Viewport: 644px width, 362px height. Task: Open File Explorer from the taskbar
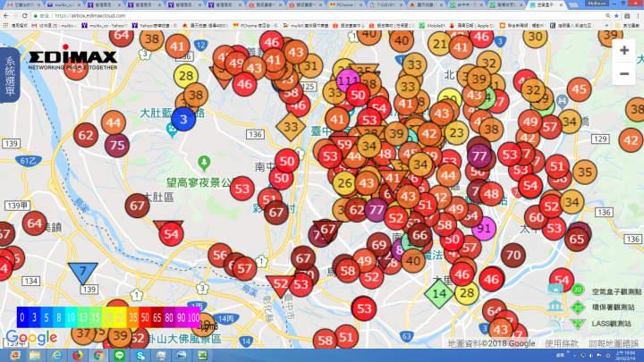[x=35, y=355]
